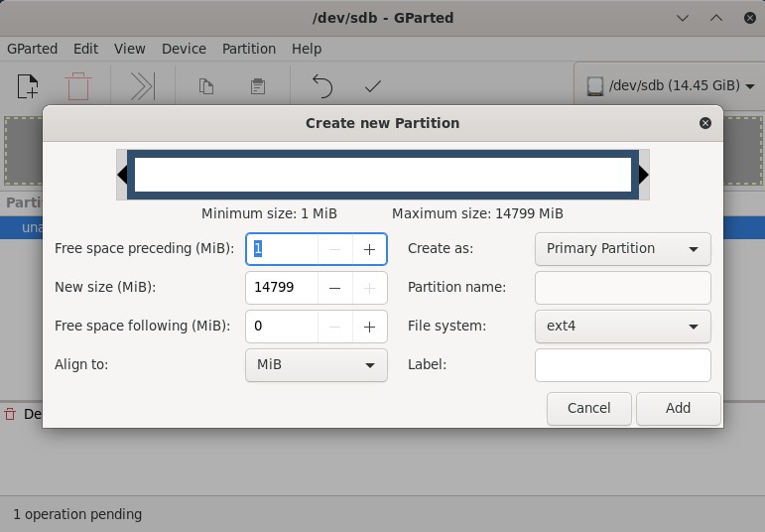The image size is (765, 532).
Task: Expand the Align to MiB dropdown
Action: pos(316,365)
